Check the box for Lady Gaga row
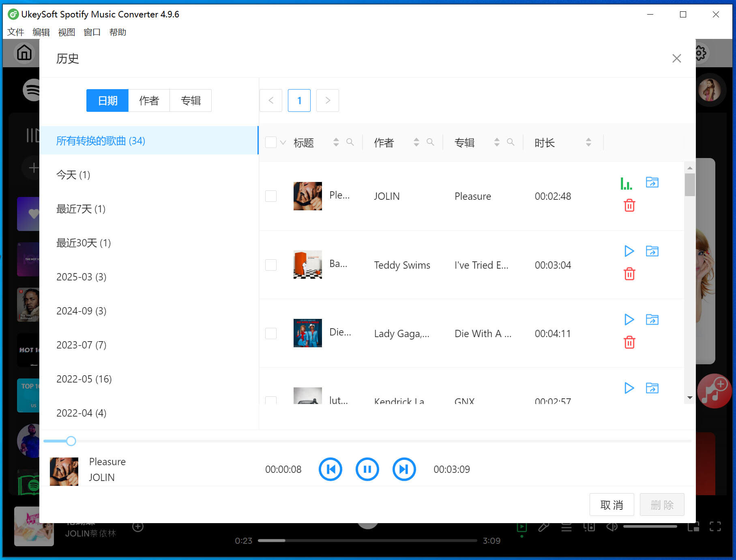 [271, 333]
